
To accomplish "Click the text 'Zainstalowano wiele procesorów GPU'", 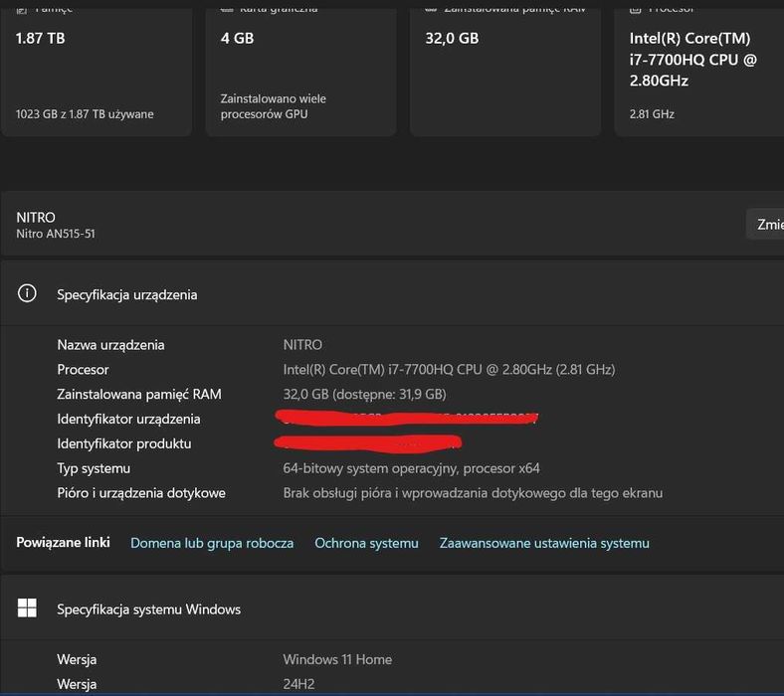I will 273,106.
